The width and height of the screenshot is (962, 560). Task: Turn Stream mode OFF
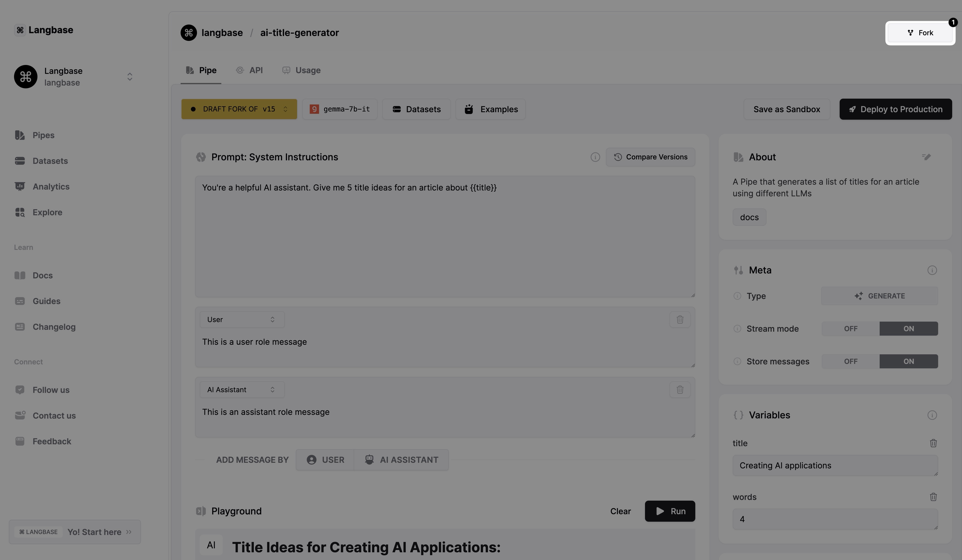(851, 329)
